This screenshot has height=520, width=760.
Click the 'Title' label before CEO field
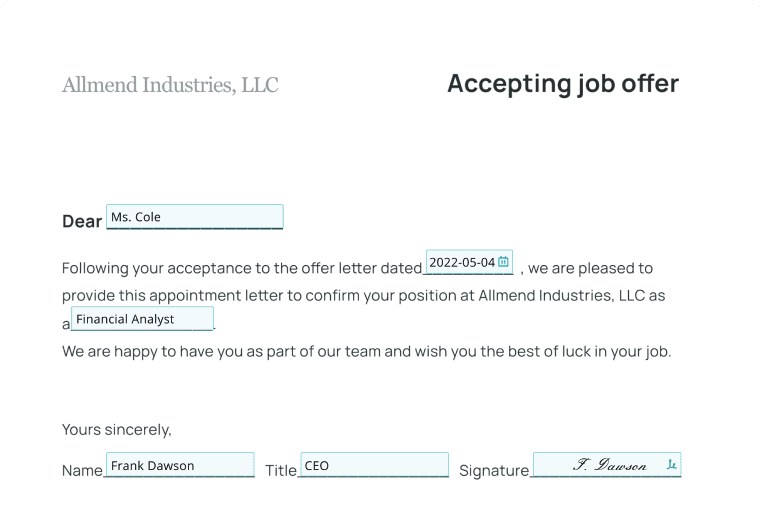pyautogui.click(x=281, y=471)
